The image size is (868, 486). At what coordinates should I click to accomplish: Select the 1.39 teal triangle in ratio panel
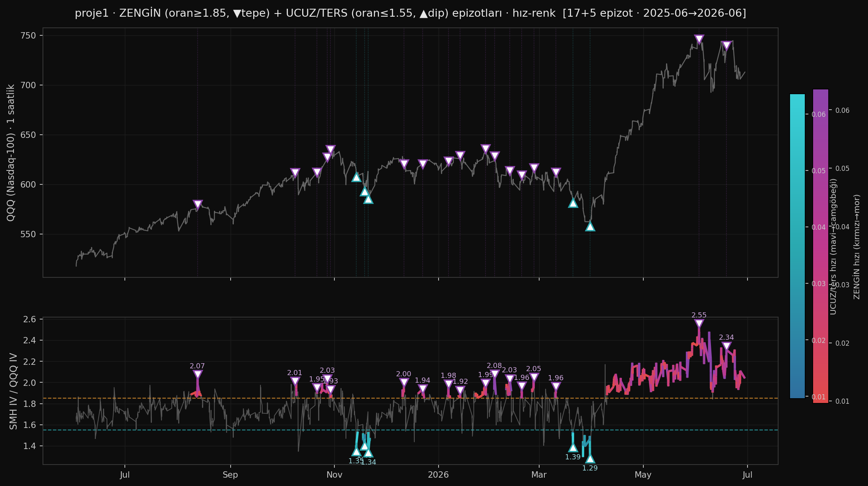pyautogui.click(x=573, y=447)
